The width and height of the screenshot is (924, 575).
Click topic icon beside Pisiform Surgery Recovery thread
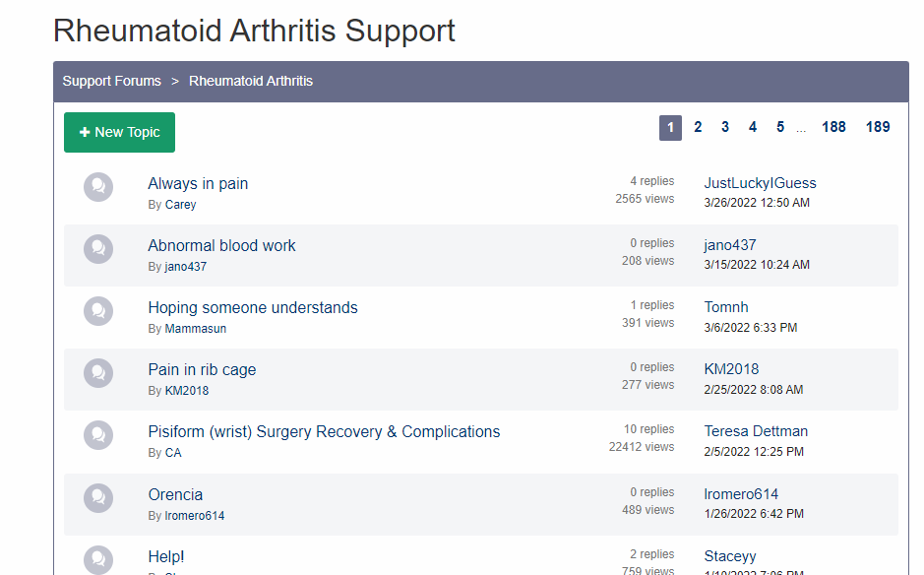click(x=98, y=435)
